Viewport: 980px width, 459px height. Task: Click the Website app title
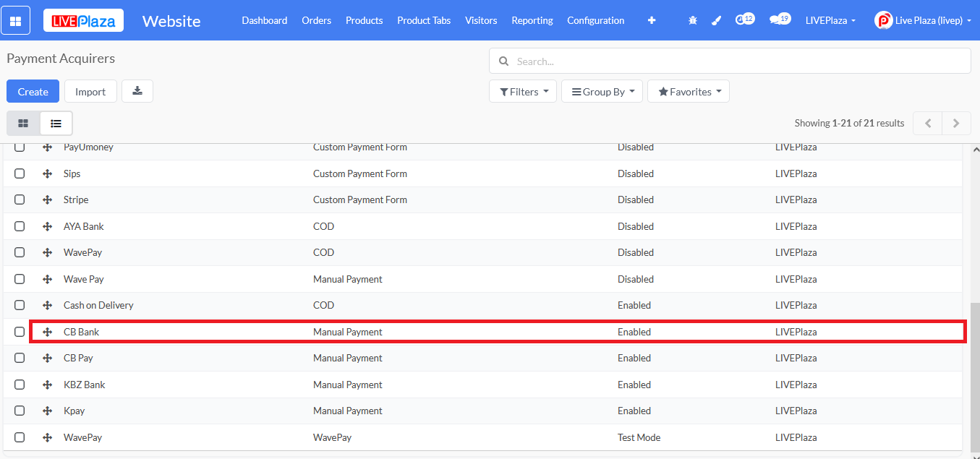pyautogui.click(x=171, y=20)
